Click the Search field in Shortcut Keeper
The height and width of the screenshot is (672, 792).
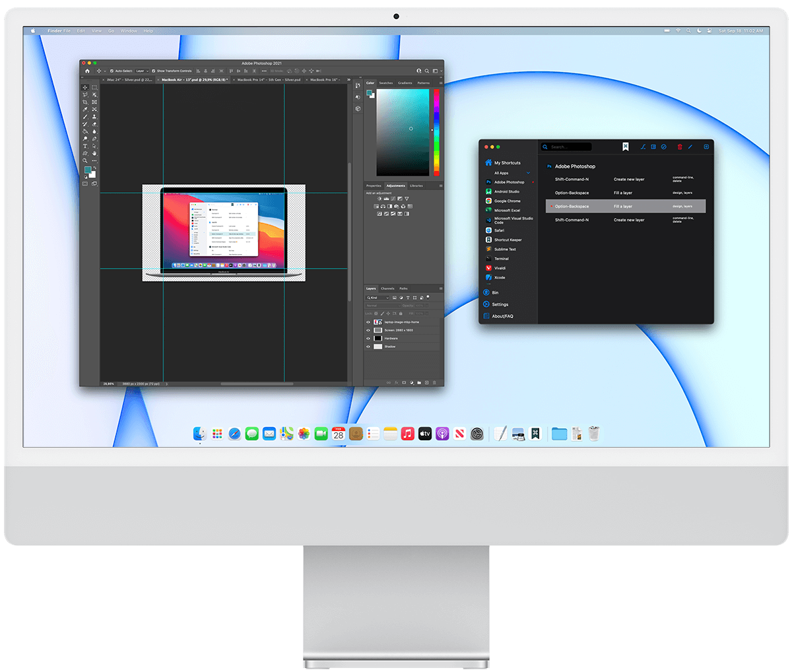click(x=566, y=147)
